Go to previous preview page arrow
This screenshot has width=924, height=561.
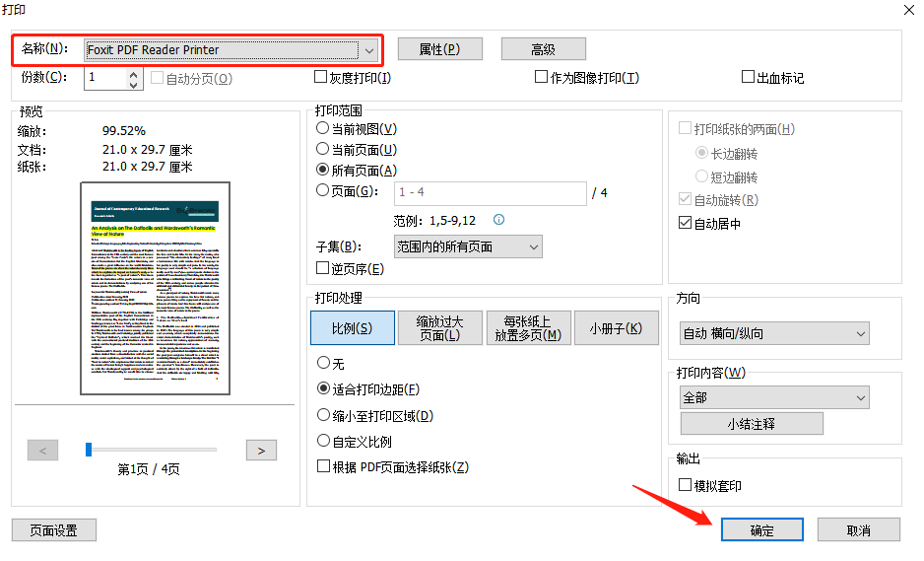42,450
